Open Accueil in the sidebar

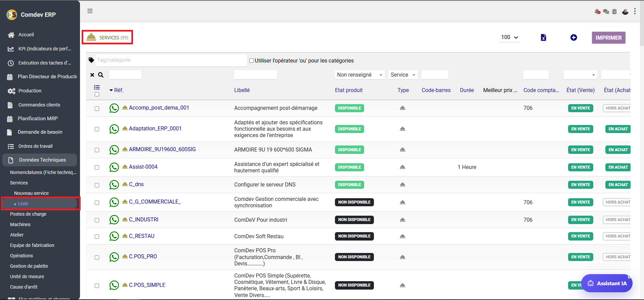[26, 35]
